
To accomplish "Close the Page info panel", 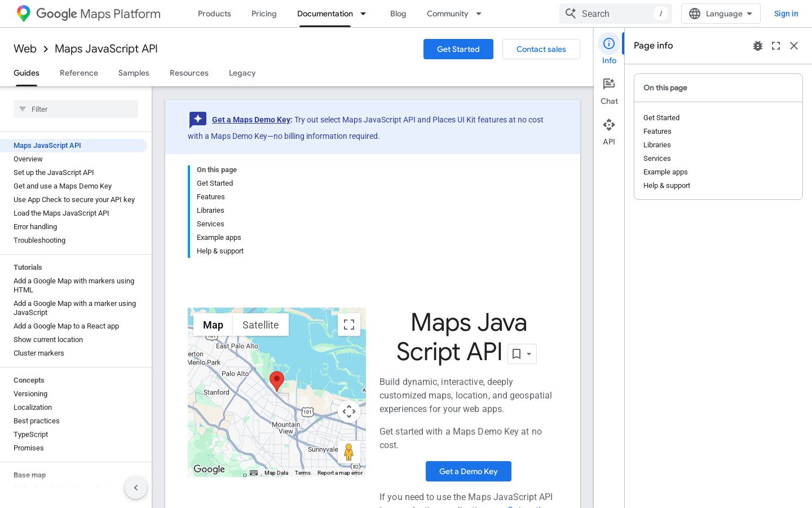I will tap(794, 46).
